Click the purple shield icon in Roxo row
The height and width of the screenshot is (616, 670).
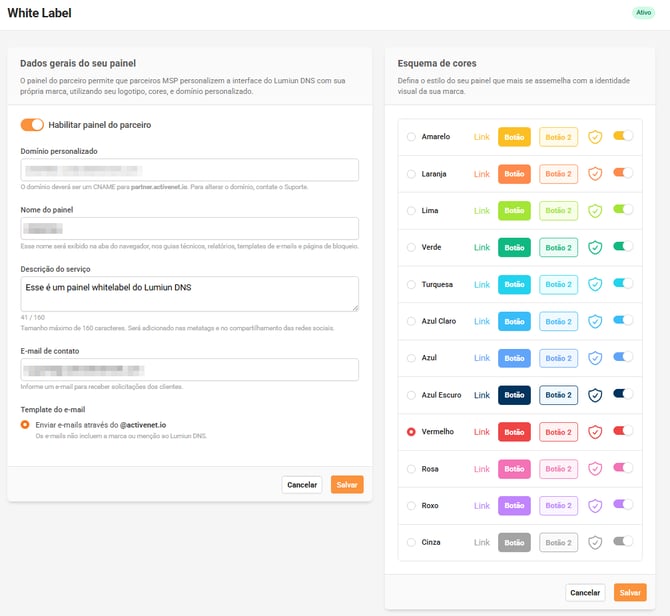(x=595, y=506)
